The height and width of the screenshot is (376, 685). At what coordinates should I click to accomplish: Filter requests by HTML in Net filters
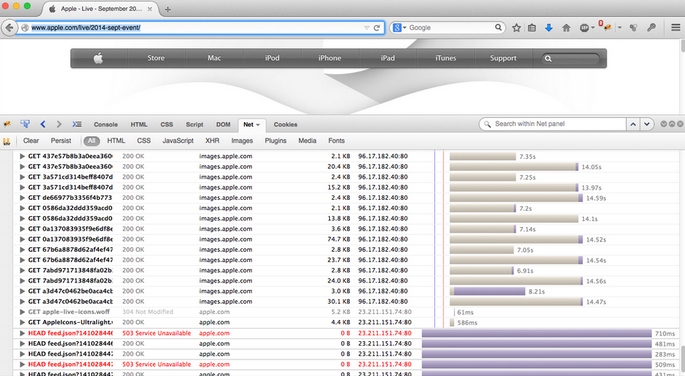[116, 141]
